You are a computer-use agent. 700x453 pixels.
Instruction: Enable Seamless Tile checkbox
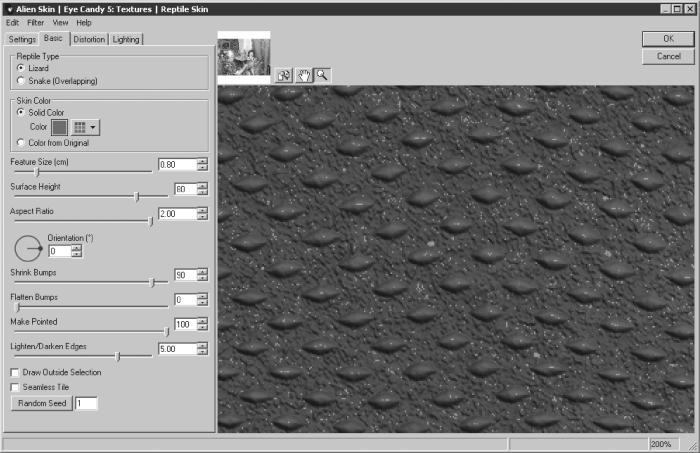(x=15, y=387)
